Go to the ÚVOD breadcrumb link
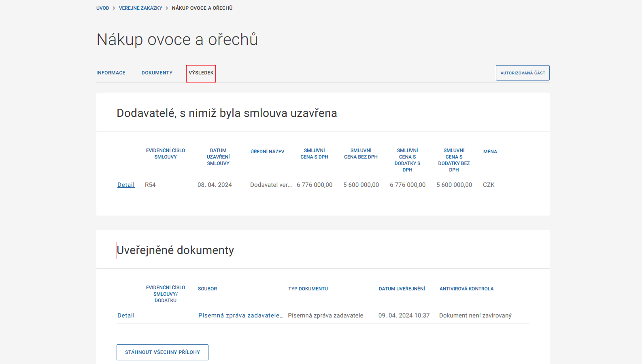 102,8
